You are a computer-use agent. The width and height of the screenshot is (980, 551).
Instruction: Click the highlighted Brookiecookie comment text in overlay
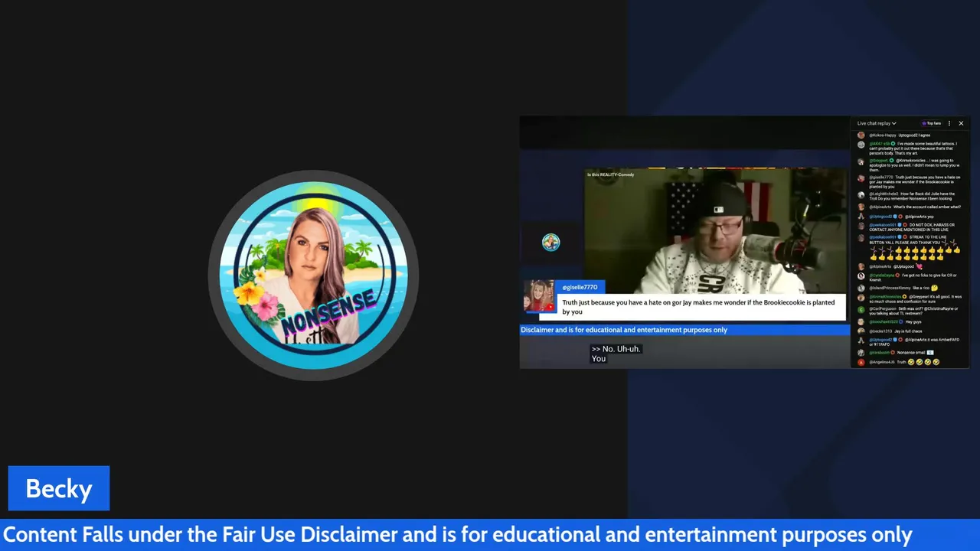[x=698, y=307]
